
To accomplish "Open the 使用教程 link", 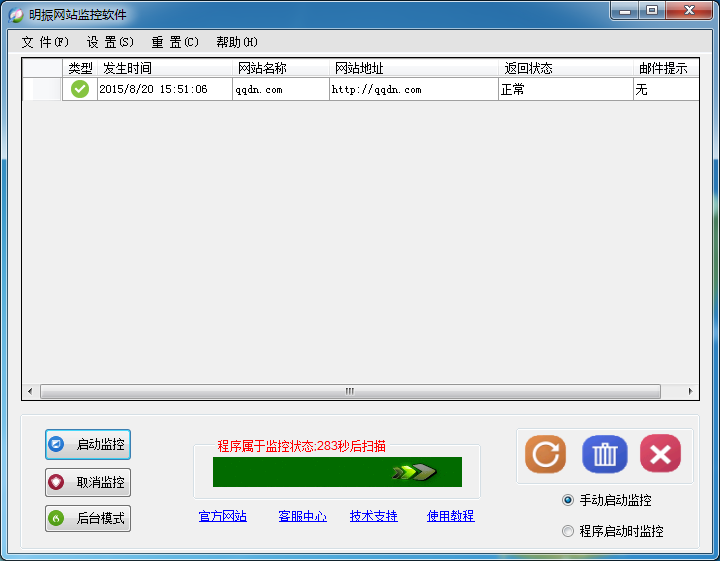I will pyautogui.click(x=450, y=516).
